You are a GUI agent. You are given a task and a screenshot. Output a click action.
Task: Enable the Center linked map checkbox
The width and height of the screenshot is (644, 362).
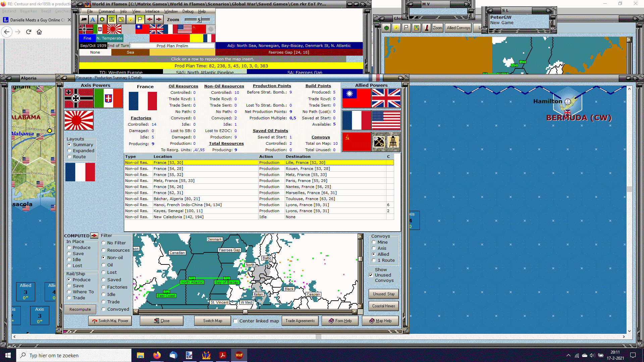click(235, 321)
